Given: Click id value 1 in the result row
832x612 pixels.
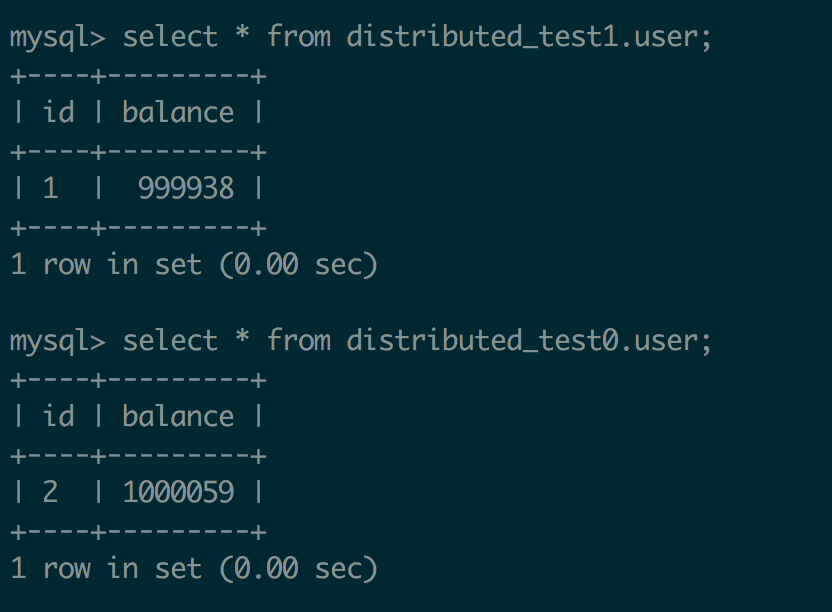Looking at the screenshot, I should pos(50,188).
